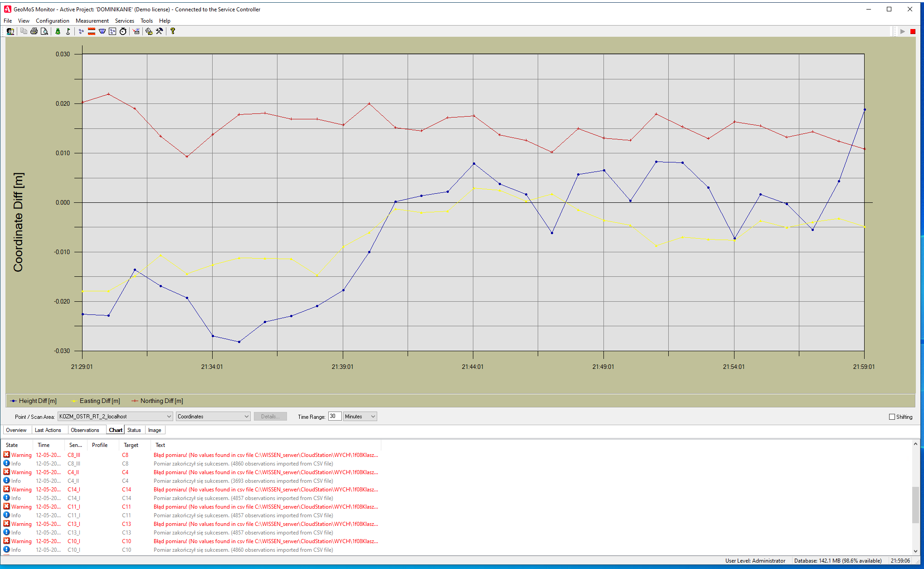
Task: Click the user level (two people) icon
Action: click(x=10, y=31)
